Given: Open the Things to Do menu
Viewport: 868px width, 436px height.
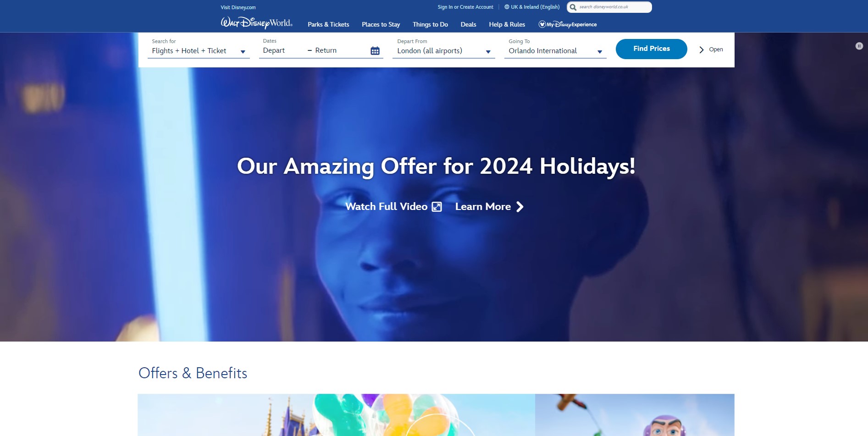Looking at the screenshot, I should point(430,24).
